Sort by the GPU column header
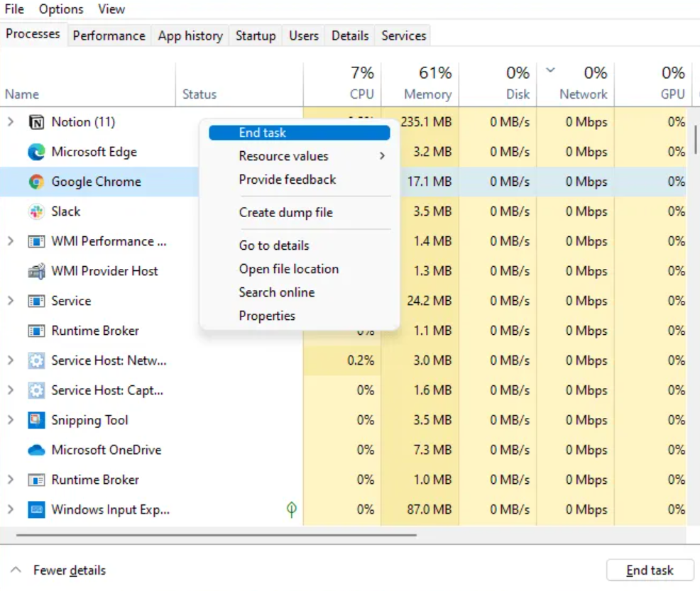Image resolution: width=700 pixels, height=591 pixels. pyautogui.click(x=653, y=84)
